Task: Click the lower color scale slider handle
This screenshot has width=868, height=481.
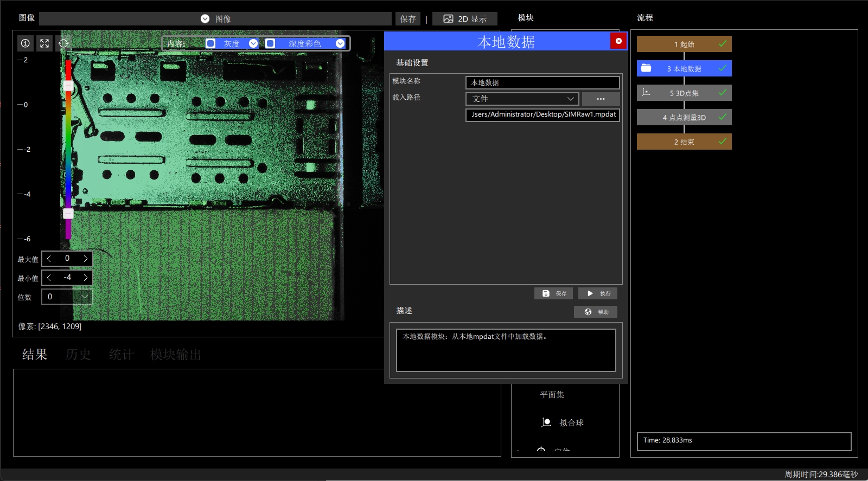Action: coord(68,214)
